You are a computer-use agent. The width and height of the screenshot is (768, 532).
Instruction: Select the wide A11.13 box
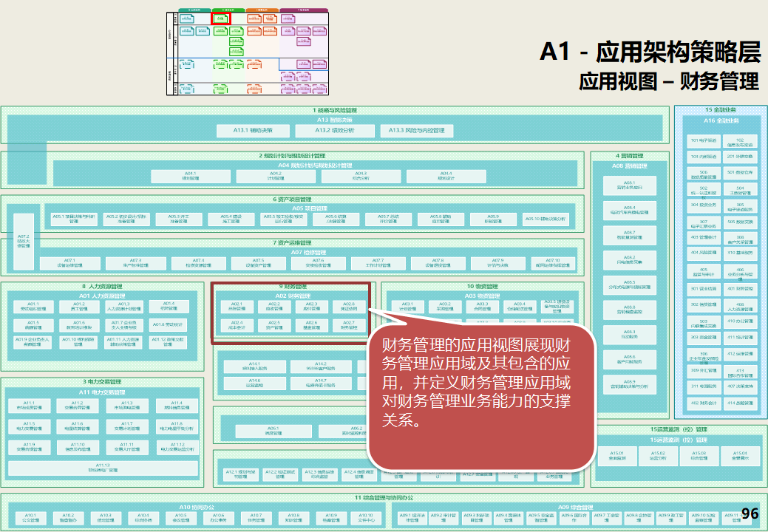[103, 468]
